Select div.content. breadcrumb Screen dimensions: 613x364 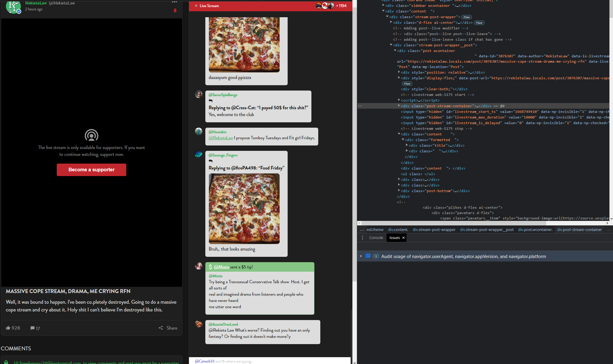click(x=398, y=230)
